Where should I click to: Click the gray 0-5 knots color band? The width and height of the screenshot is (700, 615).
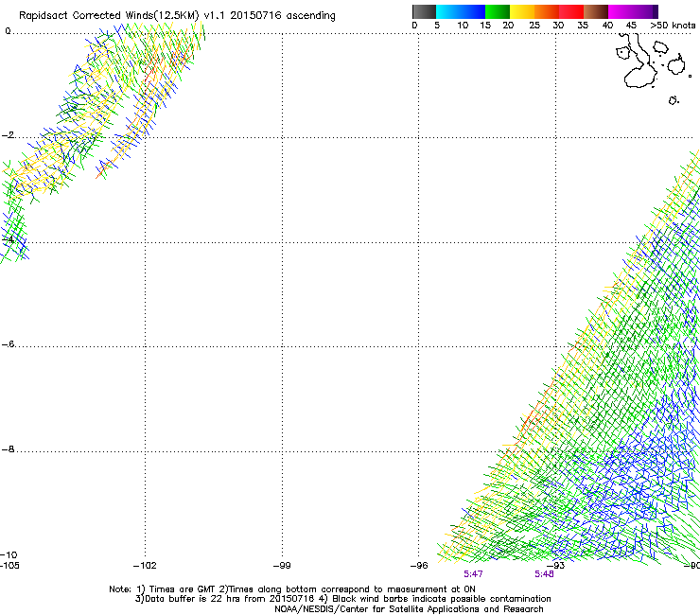(x=424, y=11)
